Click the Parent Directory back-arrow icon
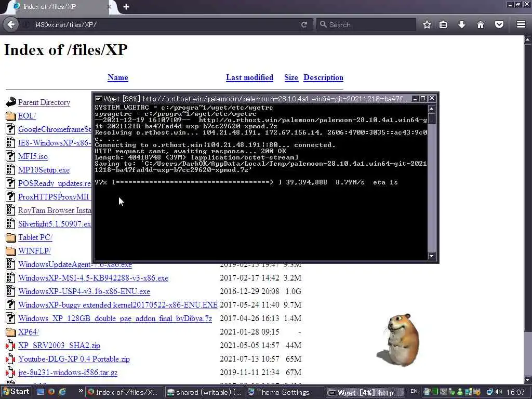The height and width of the screenshot is (399, 532). (x=11, y=102)
